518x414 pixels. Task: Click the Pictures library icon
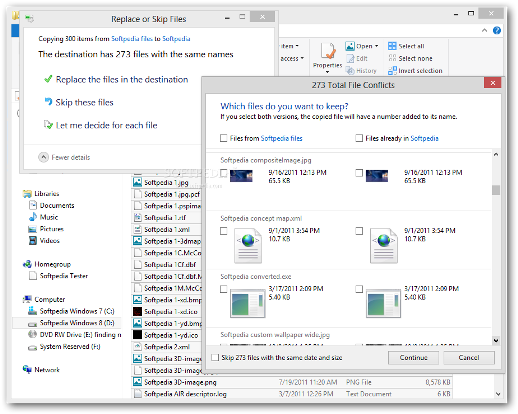pos(33,229)
